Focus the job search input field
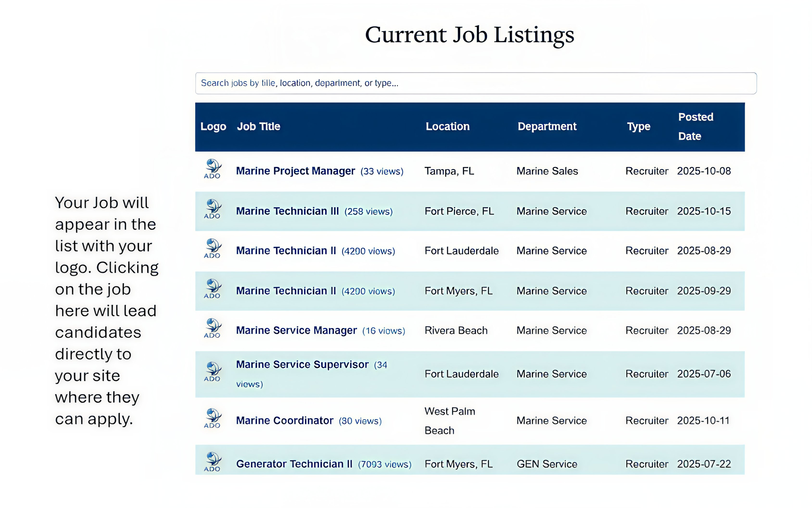This screenshot has width=812, height=508. click(x=476, y=83)
